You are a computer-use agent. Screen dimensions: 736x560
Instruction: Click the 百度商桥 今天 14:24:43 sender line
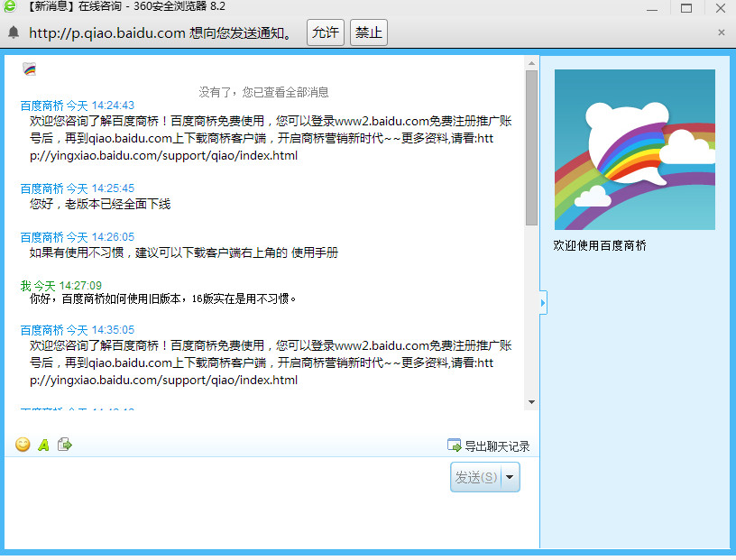click(x=77, y=106)
